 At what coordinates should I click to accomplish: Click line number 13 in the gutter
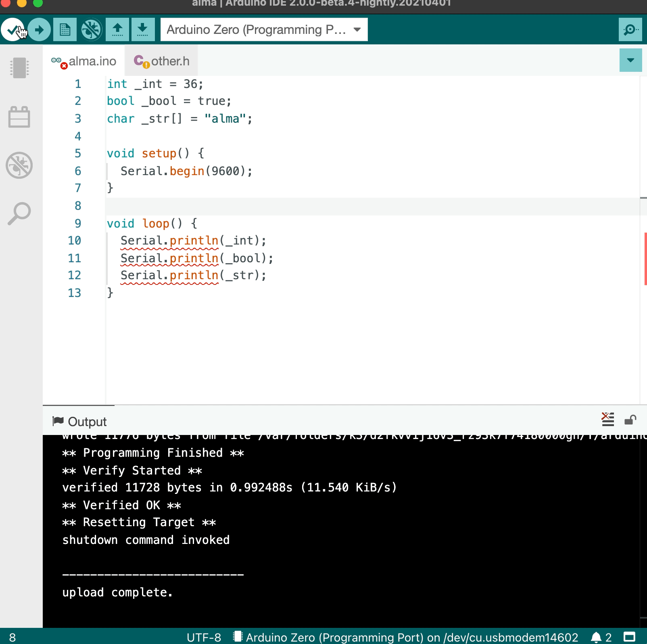(75, 293)
